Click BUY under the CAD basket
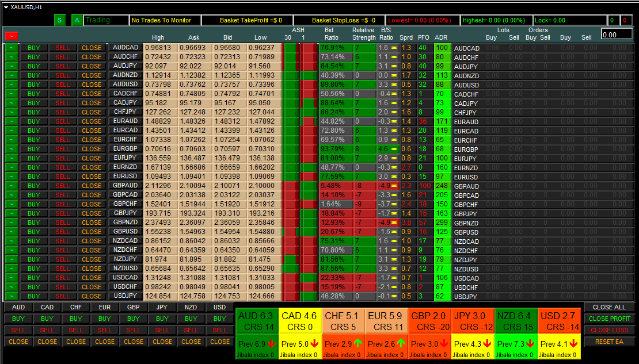 point(47,319)
